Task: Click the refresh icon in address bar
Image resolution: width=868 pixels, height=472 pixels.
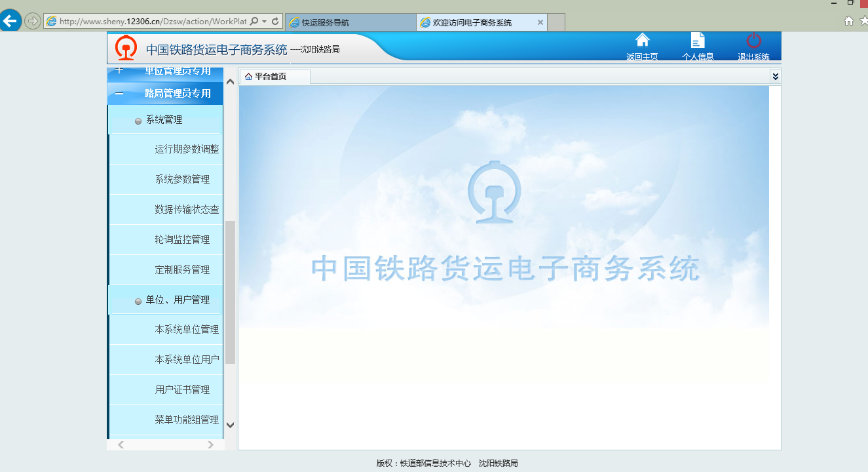Action: (x=275, y=21)
